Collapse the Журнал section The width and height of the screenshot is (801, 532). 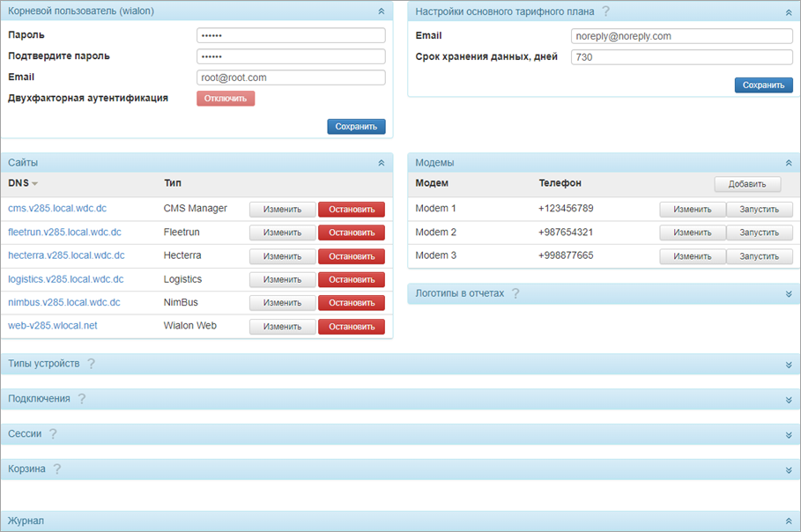coord(789,521)
